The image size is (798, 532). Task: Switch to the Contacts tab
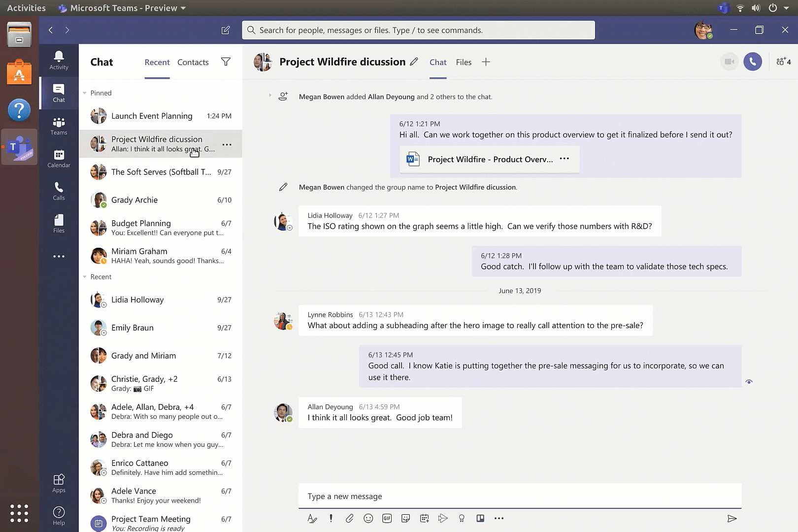pos(193,62)
